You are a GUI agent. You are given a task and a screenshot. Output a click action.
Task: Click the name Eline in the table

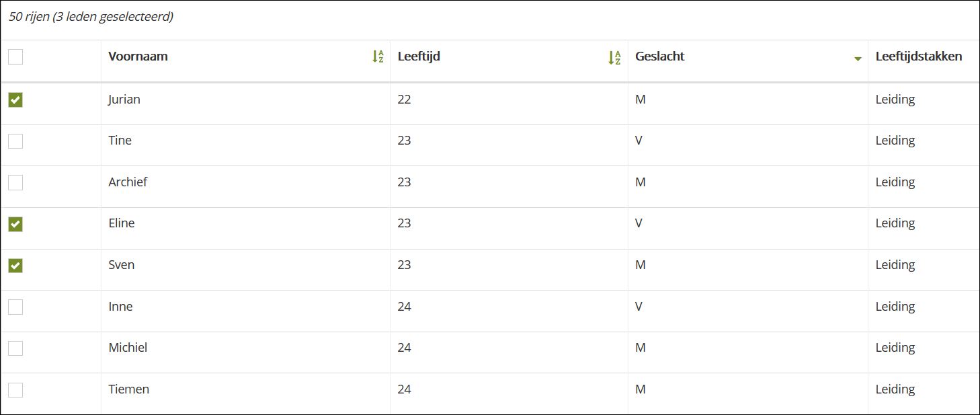(x=122, y=223)
